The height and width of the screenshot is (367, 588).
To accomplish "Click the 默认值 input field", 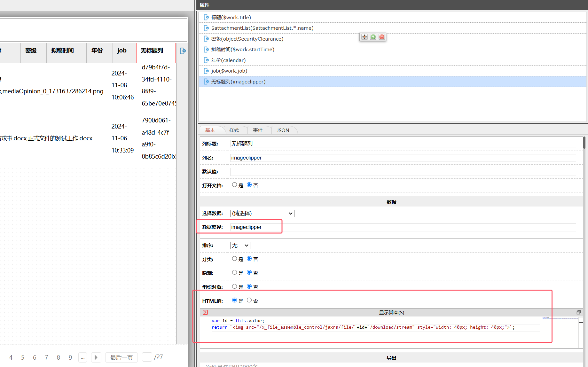I will point(403,172).
